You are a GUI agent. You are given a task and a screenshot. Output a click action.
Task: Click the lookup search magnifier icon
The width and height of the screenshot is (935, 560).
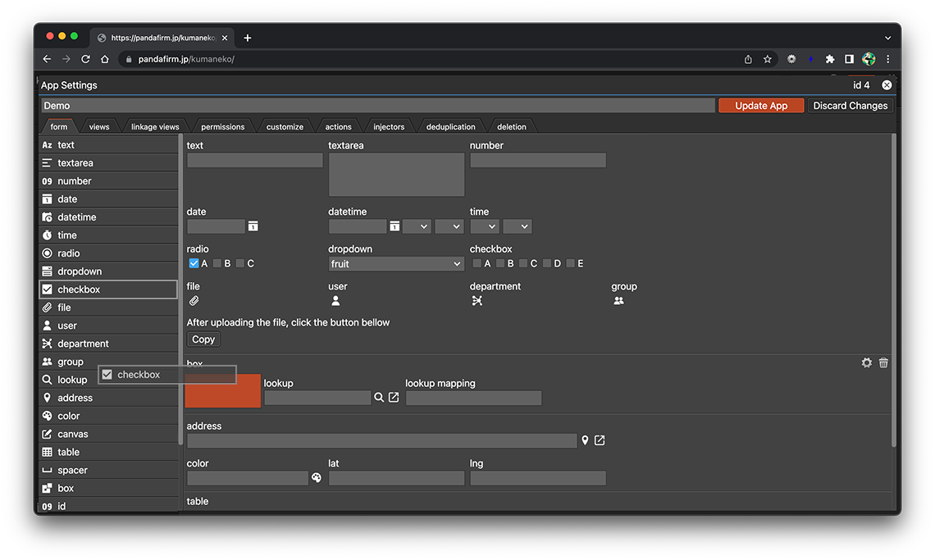379,398
